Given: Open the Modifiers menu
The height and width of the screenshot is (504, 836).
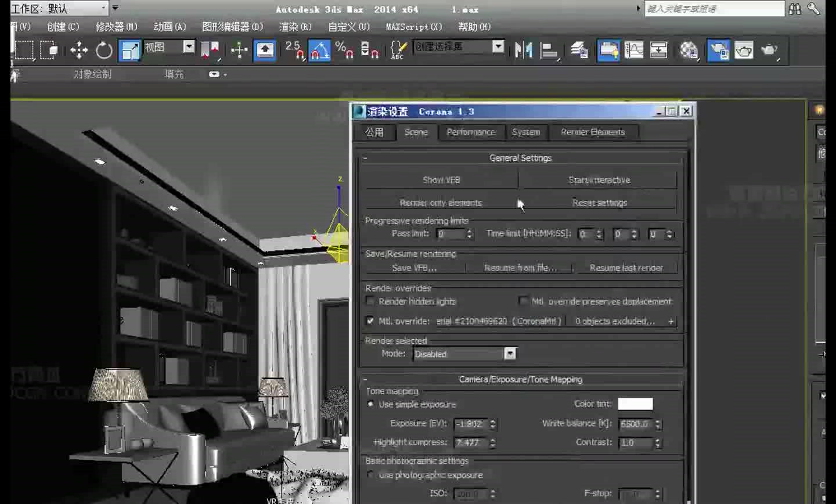Looking at the screenshot, I should (x=116, y=27).
